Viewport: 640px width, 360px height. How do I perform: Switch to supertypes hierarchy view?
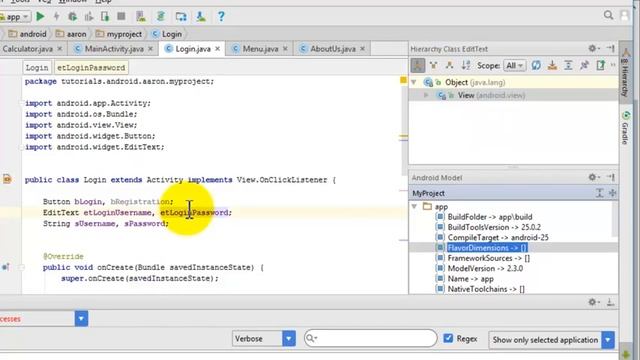433,65
